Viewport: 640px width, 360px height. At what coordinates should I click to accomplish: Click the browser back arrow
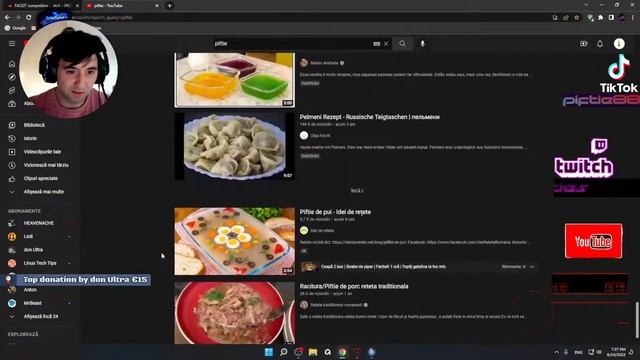(7, 18)
